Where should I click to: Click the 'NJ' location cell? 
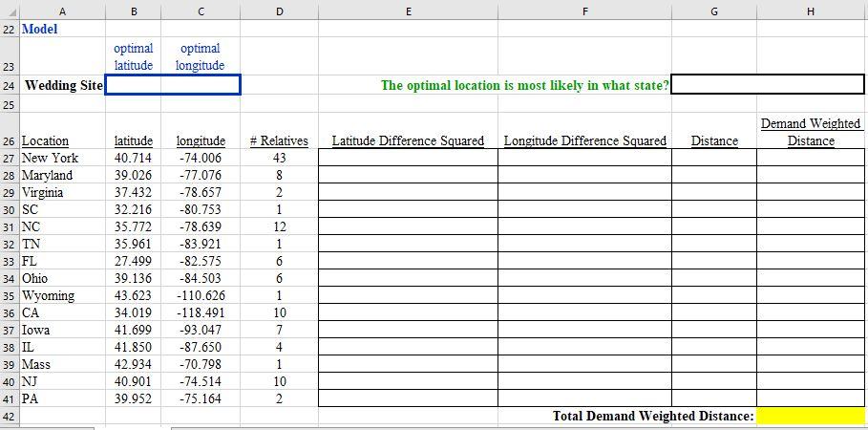coord(63,381)
